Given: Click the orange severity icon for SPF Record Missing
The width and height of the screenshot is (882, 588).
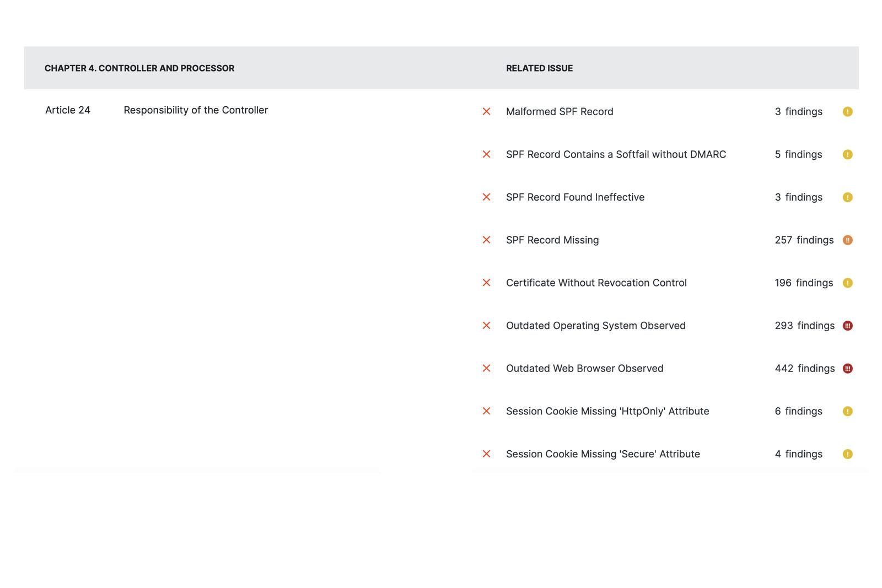Looking at the screenshot, I should pos(848,240).
